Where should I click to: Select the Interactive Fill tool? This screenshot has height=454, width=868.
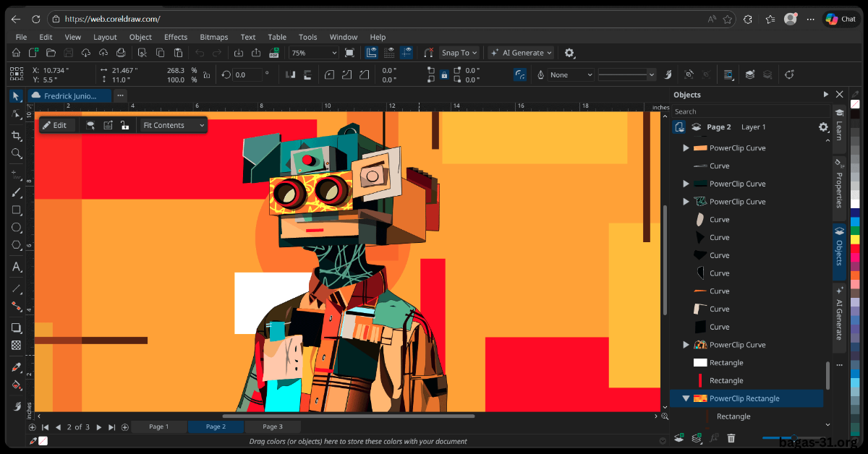16,385
